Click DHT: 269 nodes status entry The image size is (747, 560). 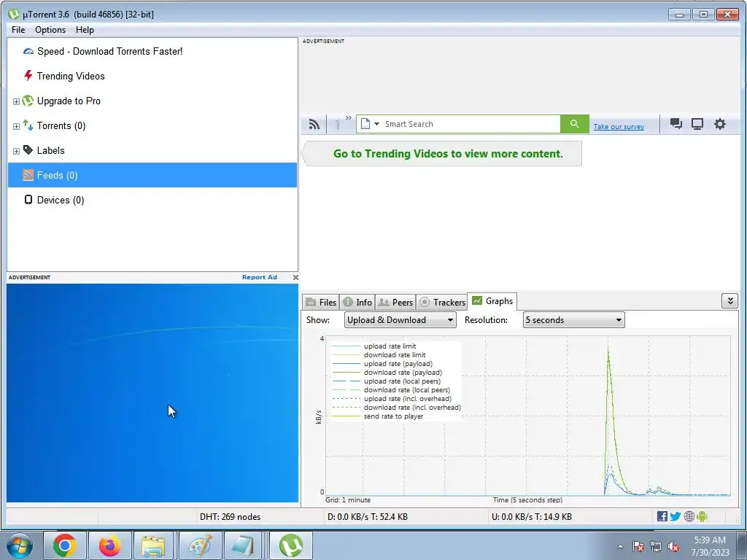pos(230,517)
